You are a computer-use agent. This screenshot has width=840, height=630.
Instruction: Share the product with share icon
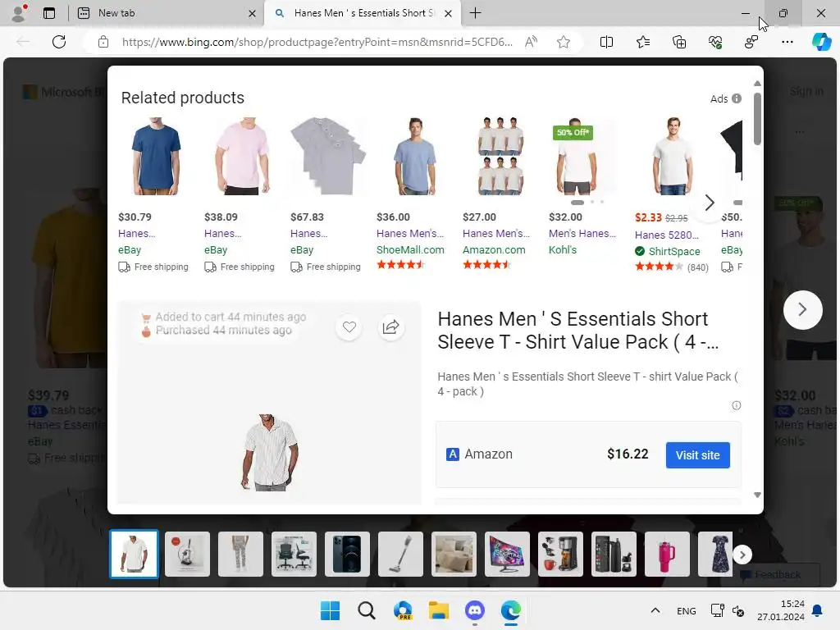coord(391,326)
